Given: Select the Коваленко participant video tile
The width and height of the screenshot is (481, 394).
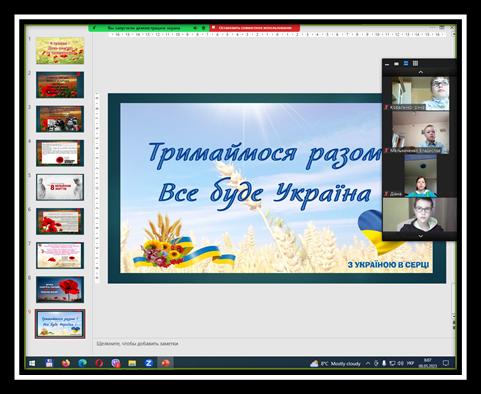Looking at the screenshot, I should click(420, 94).
